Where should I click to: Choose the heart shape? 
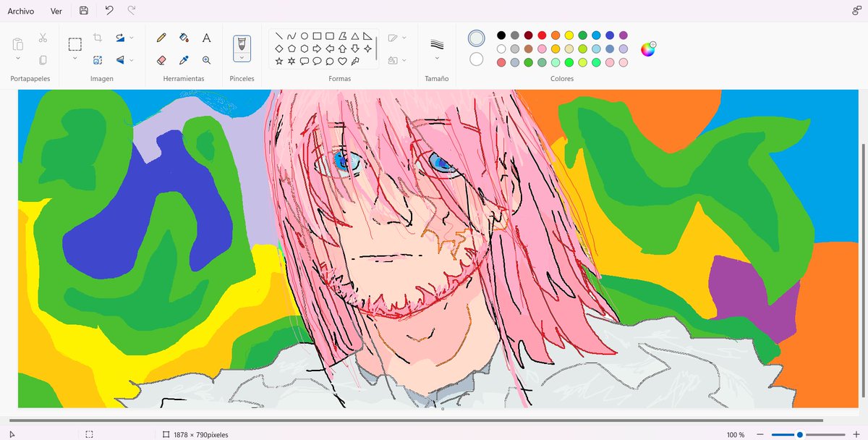coord(342,62)
